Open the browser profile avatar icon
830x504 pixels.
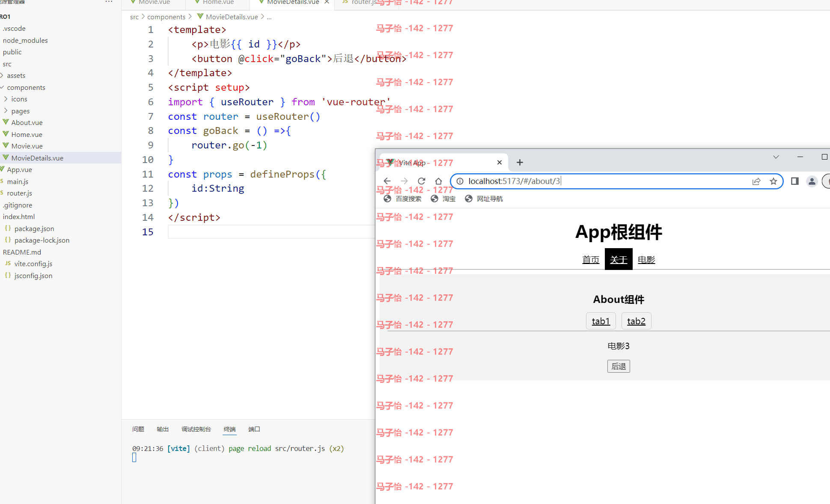pos(812,181)
